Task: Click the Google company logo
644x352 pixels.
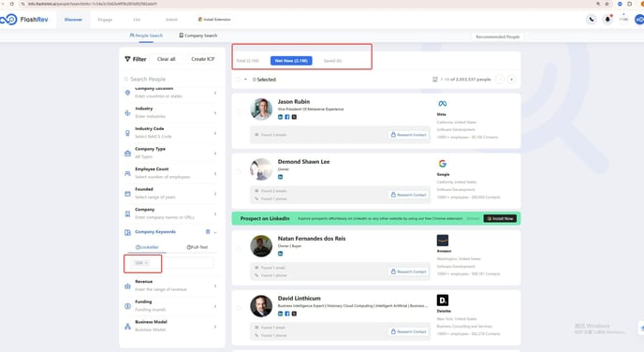Action: (x=443, y=164)
